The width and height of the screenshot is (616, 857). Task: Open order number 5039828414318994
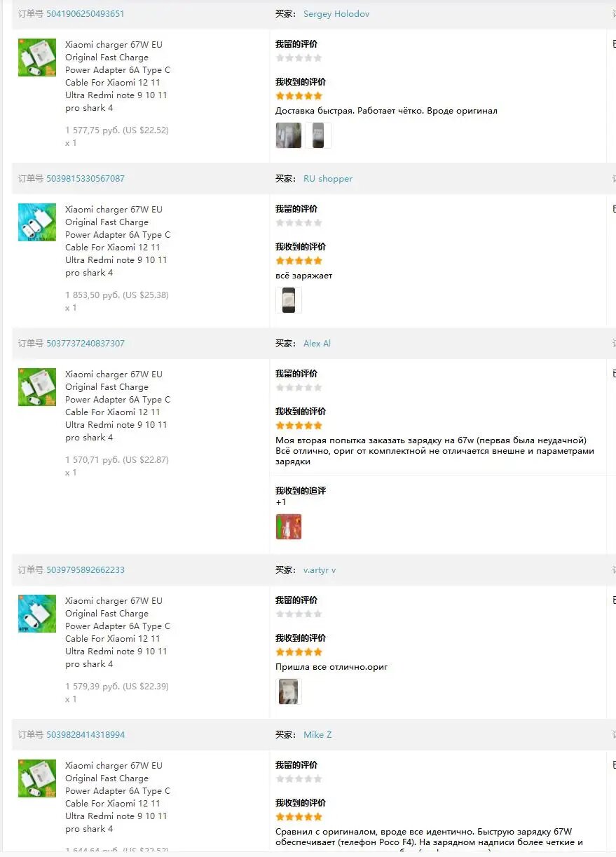(x=85, y=735)
